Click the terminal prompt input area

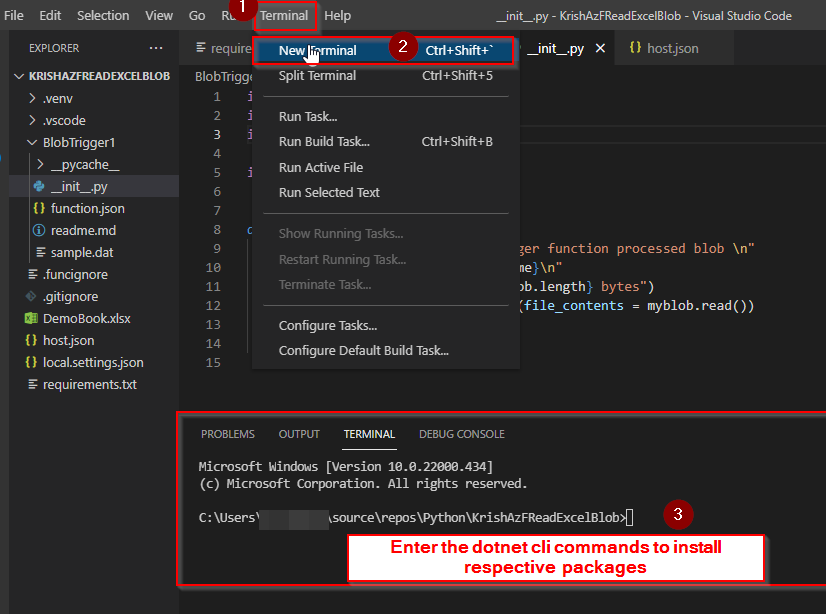click(630, 518)
